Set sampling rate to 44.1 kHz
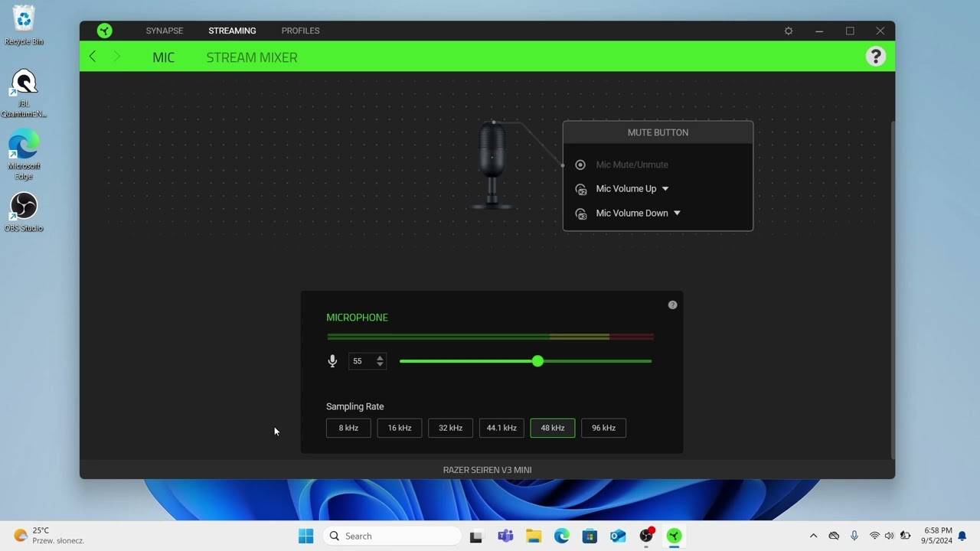Viewport: 980px width, 551px height. coord(501,428)
